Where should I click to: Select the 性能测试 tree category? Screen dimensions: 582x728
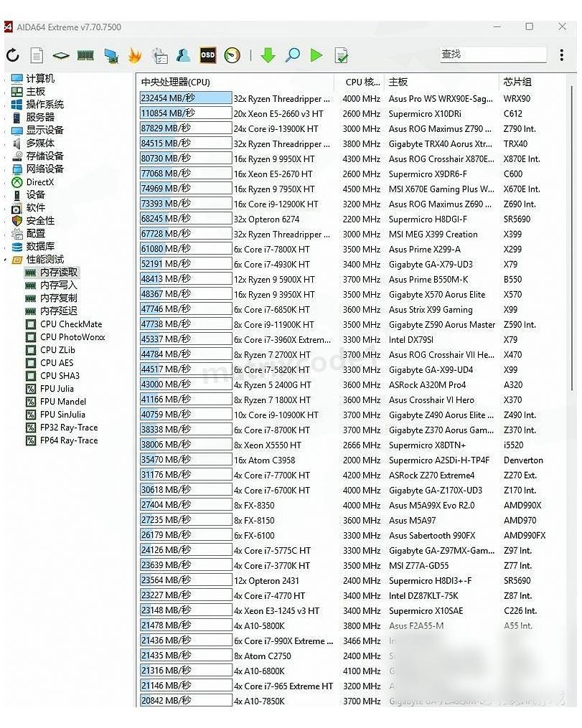[44, 260]
